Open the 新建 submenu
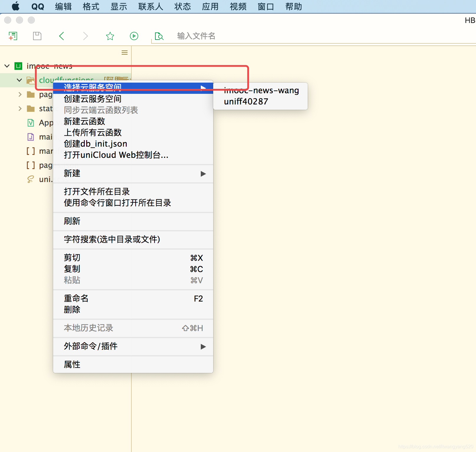Screen dimensions: 476x452 [133, 173]
